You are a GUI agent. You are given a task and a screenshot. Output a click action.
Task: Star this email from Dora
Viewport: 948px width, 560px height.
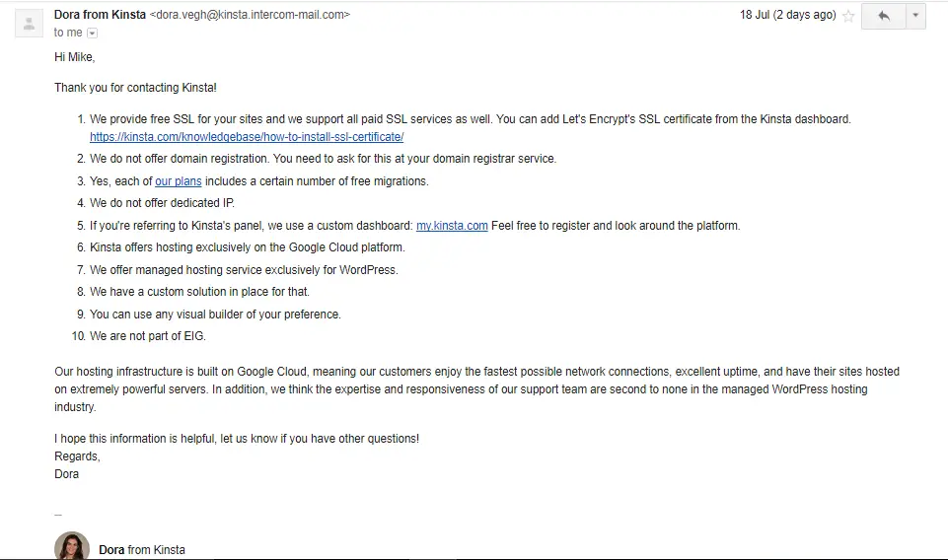click(x=848, y=16)
